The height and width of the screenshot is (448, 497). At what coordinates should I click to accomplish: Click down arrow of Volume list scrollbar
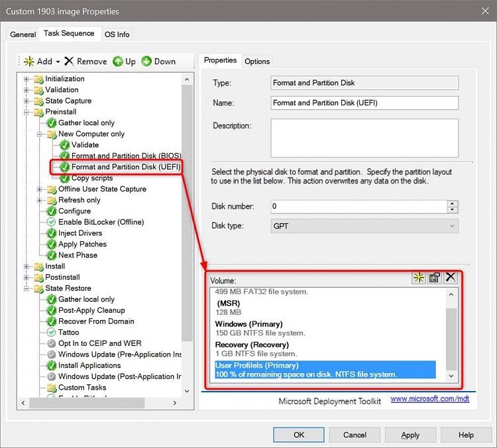[451, 376]
